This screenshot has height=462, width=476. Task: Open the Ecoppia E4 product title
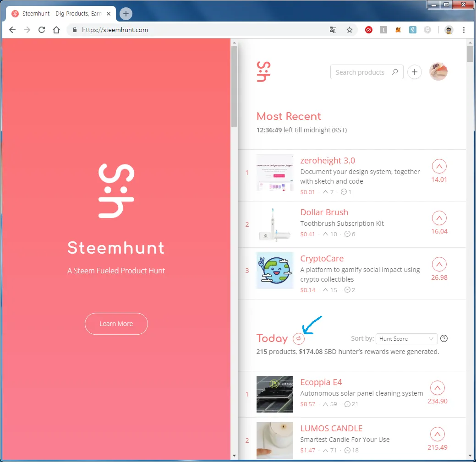click(321, 382)
